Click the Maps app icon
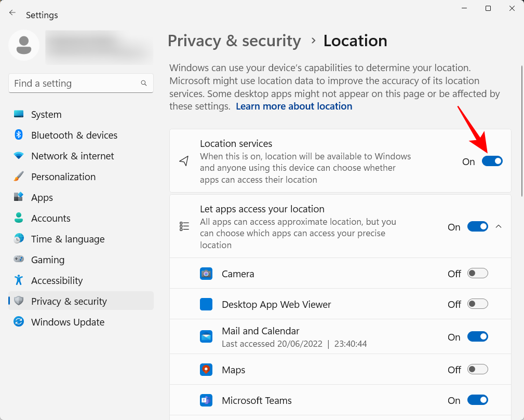The image size is (524, 420). pos(206,369)
